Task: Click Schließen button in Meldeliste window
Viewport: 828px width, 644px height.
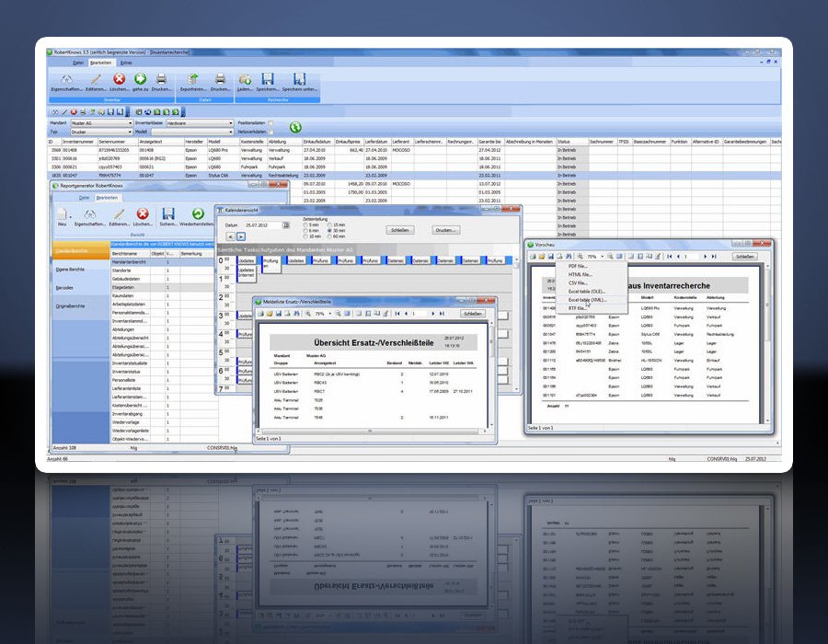Action: point(472,314)
